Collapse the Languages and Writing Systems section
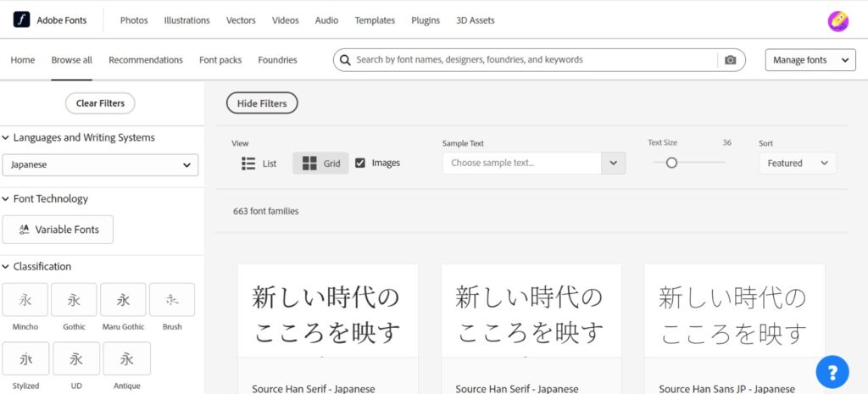868x394 pixels. coord(7,138)
